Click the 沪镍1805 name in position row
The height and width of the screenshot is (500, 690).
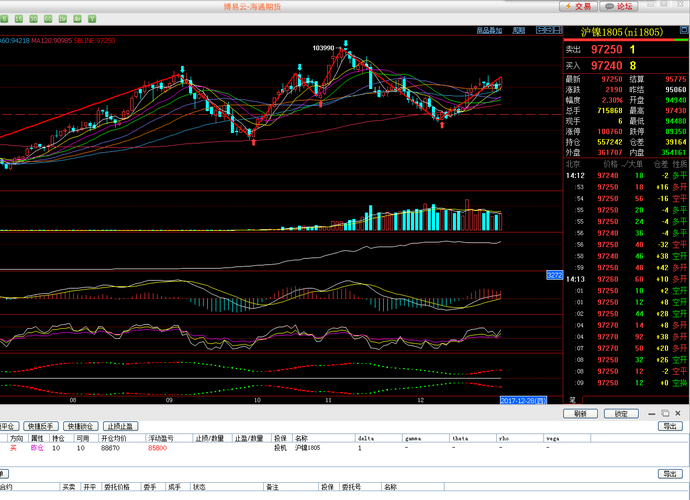(x=308, y=448)
